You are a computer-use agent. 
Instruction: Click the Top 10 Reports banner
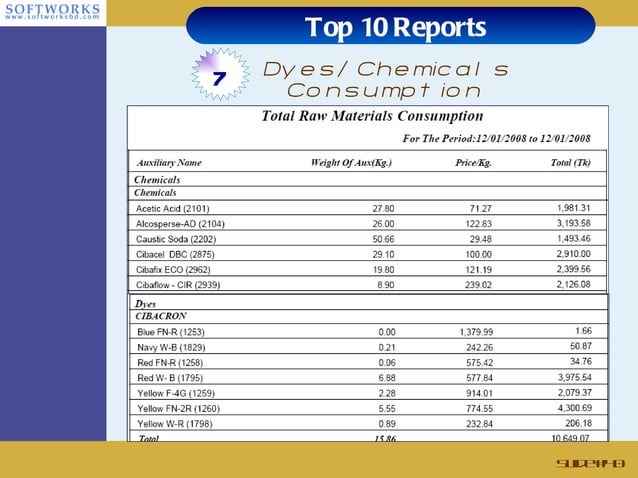pyautogui.click(x=391, y=26)
